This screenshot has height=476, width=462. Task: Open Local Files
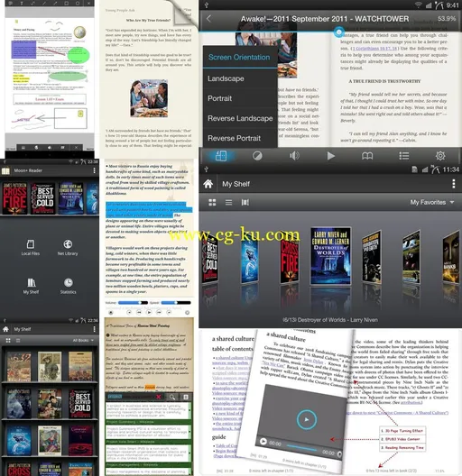(31, 247)
